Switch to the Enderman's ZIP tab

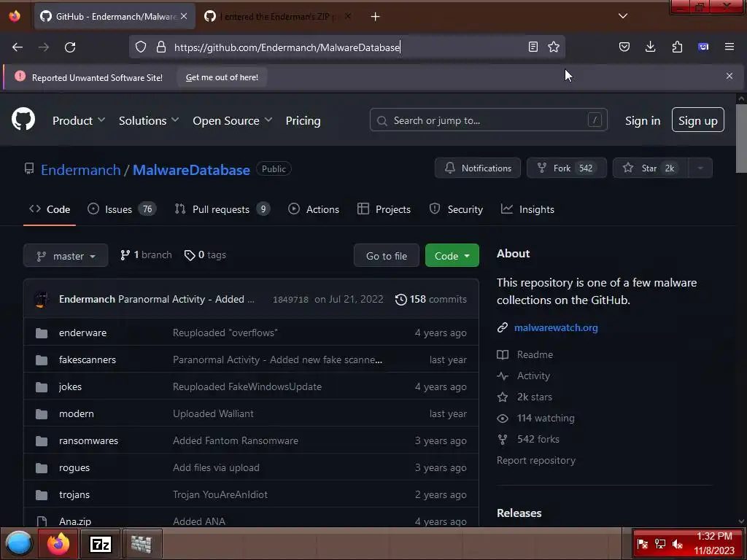[x=278, y=17]
